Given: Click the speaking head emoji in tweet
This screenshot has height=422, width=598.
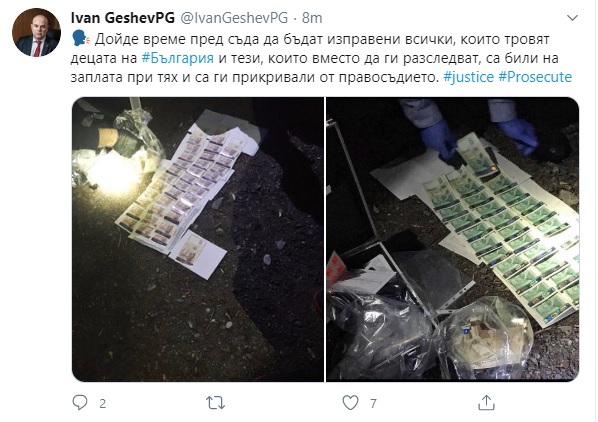Looking at the screenshot, I should pos(80,39).
